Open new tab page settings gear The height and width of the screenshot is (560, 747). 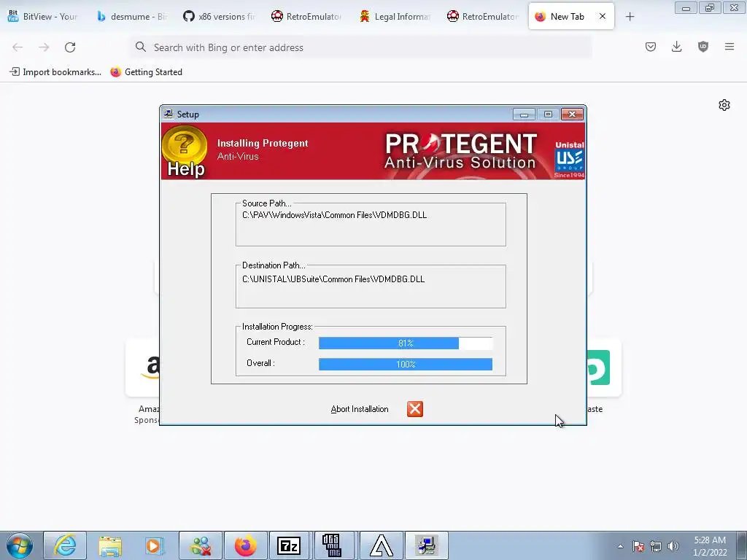(x=724, y=105)
